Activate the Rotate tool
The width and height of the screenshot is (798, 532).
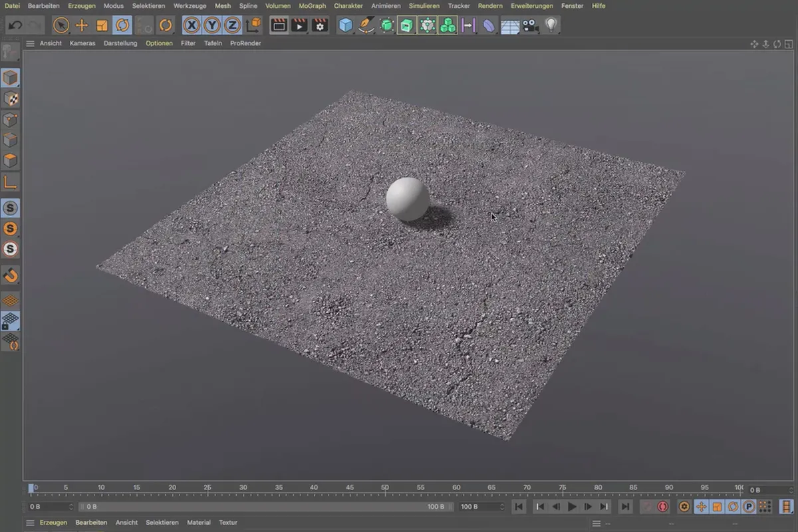[x=122, y=25]
